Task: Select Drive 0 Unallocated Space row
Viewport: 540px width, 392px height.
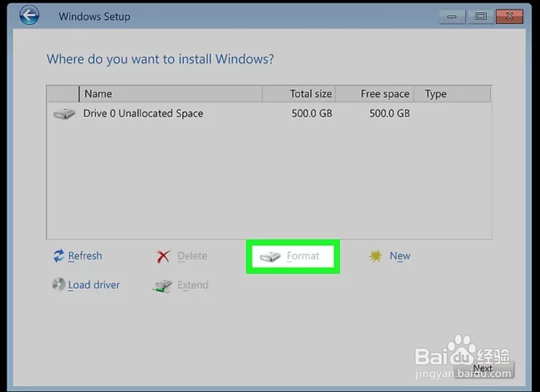Action: pos(269,114)
